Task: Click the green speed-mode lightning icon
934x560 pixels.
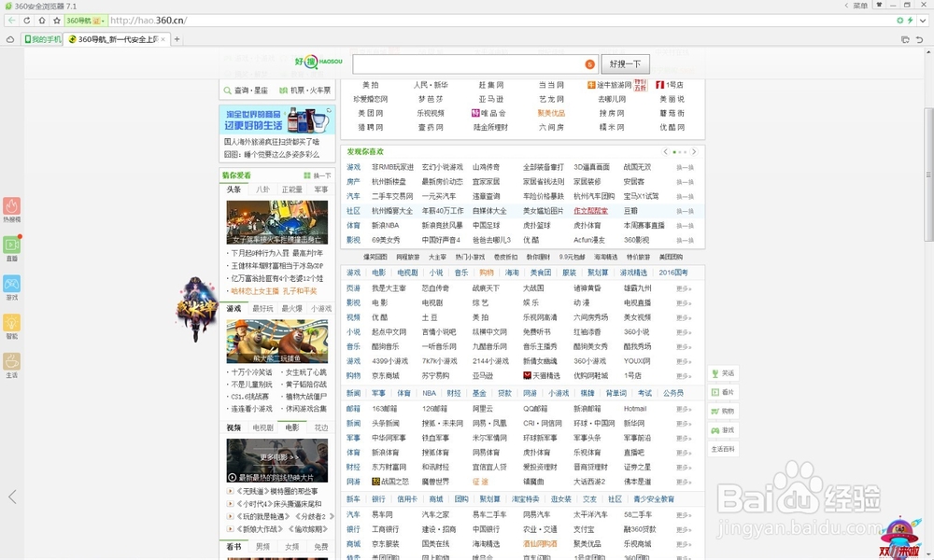Action: [910, 21]
